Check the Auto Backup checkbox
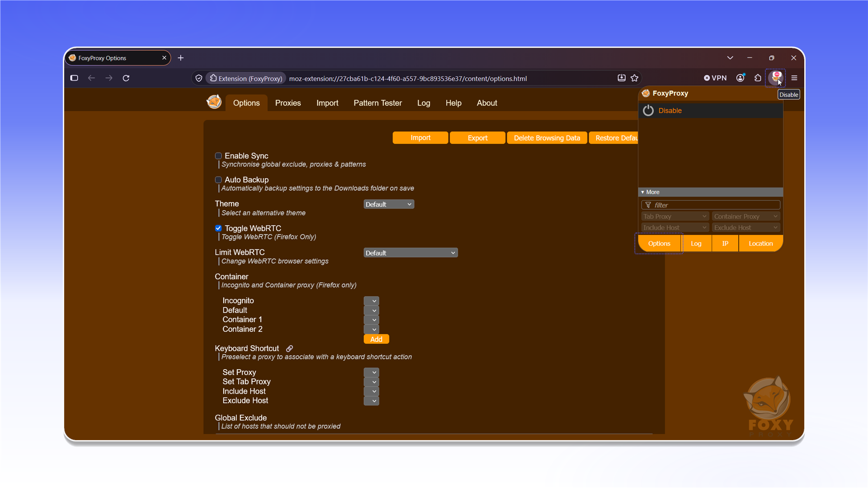Screen dimensions: 868x488 pos(218,180)
